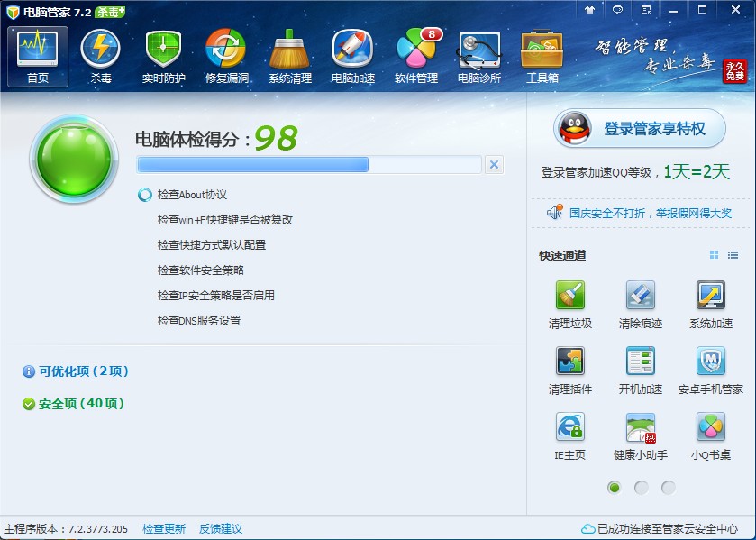The image size is (756, 540).
Task: Launch 清理插件 puzzle shortcut
Action: tap(569, 371)
